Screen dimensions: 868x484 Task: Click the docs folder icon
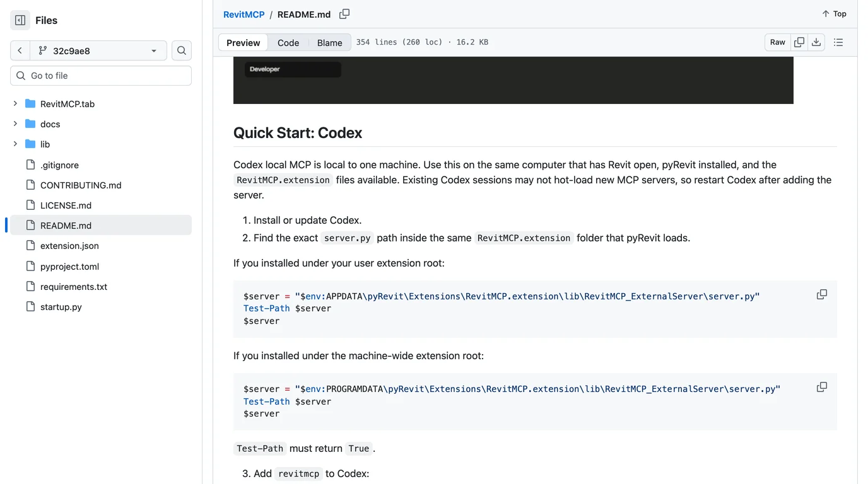tap(30, 124)
